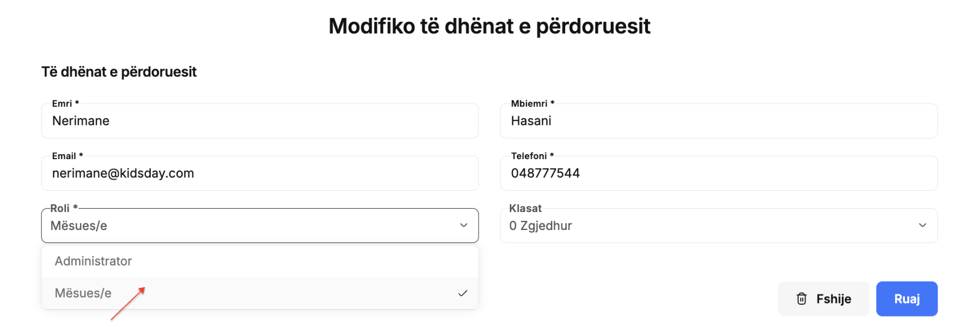980x327 pixels.
Task: Click the Mbiemri field containing Hasani
Action: coord(719,121)
